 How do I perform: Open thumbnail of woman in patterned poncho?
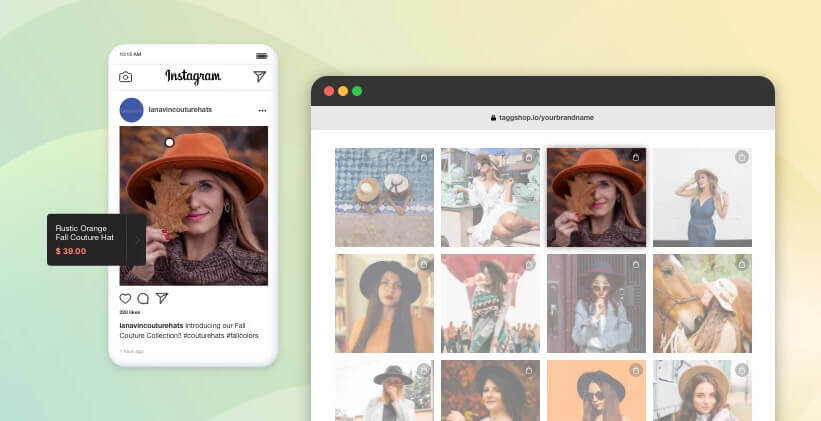tap(490, 303)
